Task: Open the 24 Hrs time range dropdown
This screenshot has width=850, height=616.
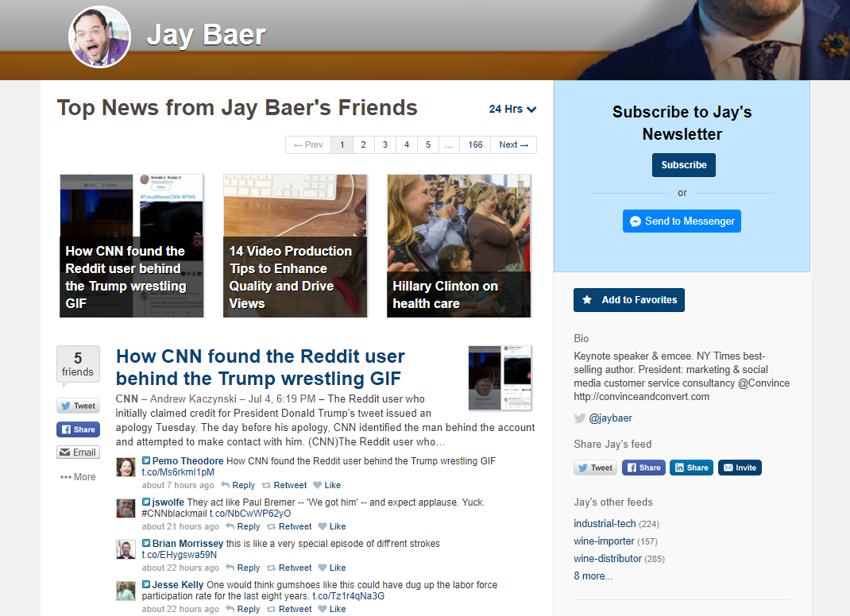Action: 512,109
